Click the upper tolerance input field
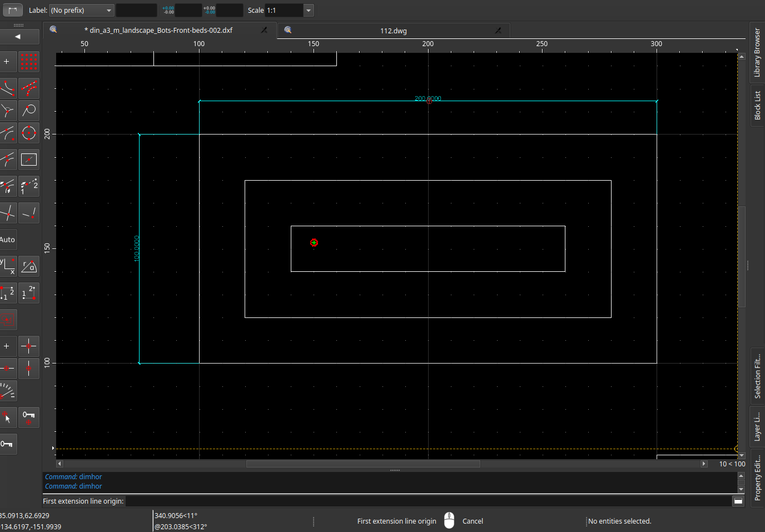 pyautogui.click(x=188, y=10)
